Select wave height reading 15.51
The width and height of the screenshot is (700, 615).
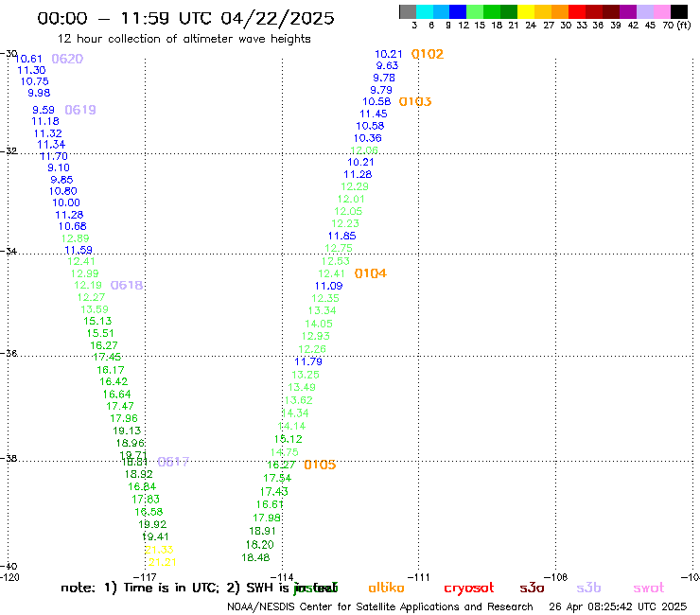(x=100, y=333)
